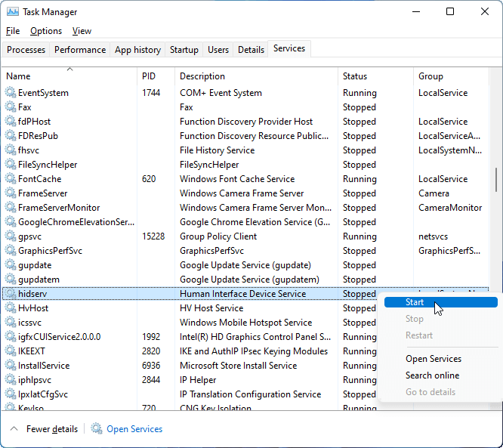Click the gear icon beside FontCache service
This screenshot has height=448, width=503.
click(11, 179)
